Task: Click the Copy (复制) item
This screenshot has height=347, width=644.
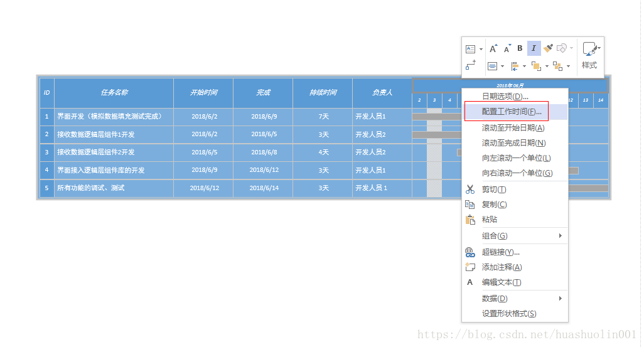Action: point(493,205)
